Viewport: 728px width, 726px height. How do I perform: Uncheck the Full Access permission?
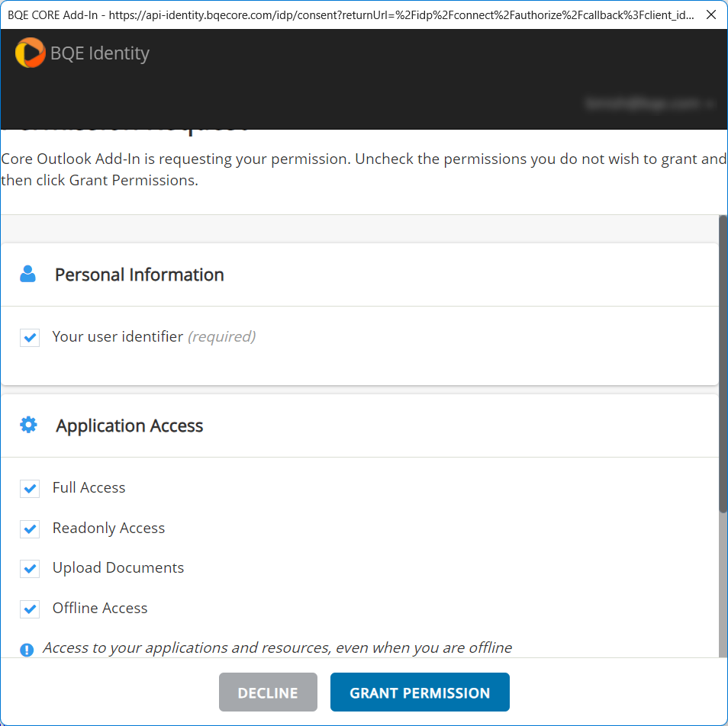(x=30, y=489)
